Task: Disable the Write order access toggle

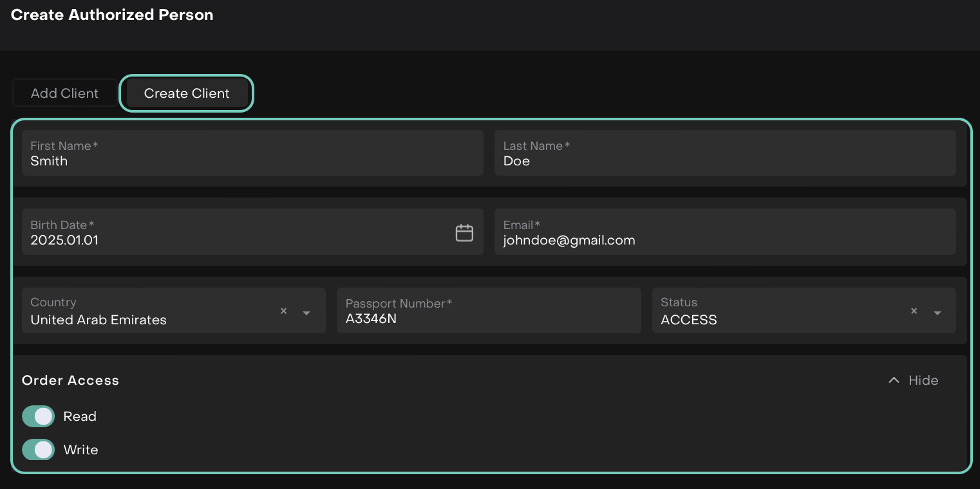Action: pyautogui.click(x=39, y=450)
